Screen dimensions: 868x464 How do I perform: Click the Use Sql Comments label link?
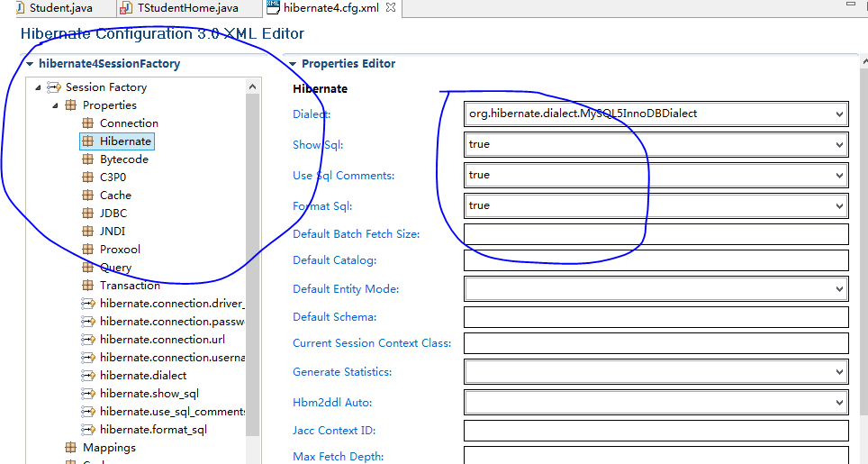coord(343,176)
